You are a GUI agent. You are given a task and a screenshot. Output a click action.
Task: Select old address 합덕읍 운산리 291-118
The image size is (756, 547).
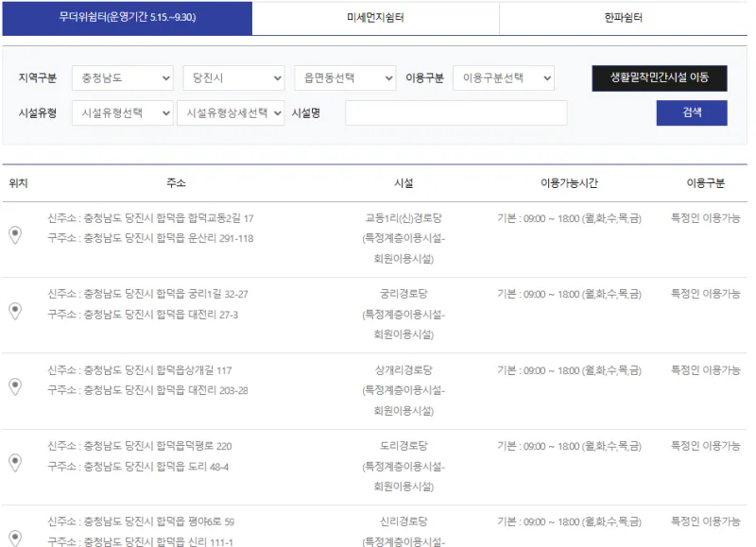(x=150, y=238)
